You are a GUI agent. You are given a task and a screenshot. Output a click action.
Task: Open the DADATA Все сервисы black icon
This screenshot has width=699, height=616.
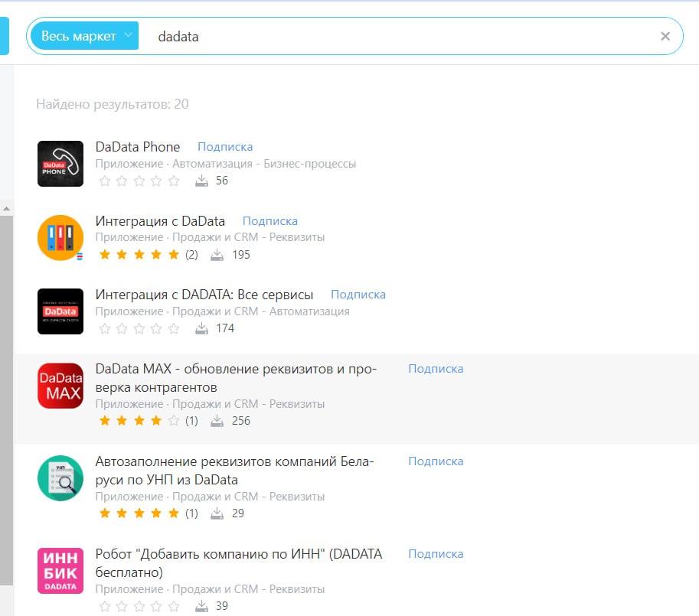(60, 311)
